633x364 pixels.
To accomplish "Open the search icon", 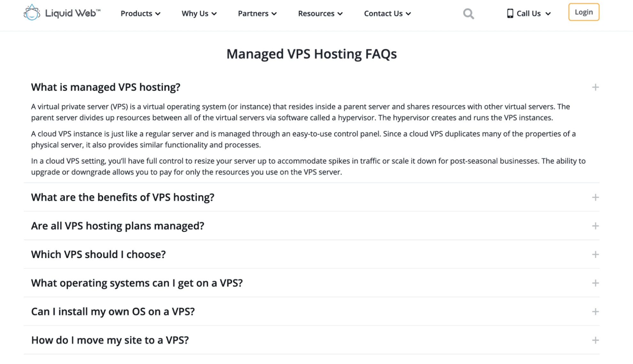I will point(468,13).
